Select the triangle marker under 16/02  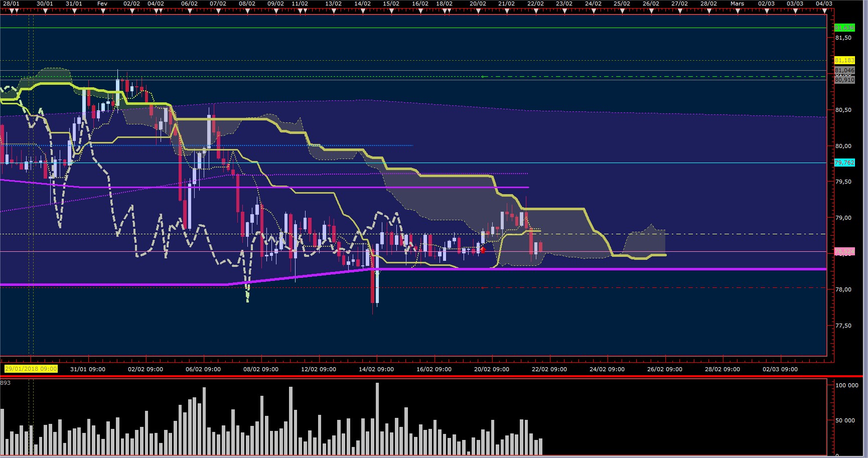coord(420,11)
